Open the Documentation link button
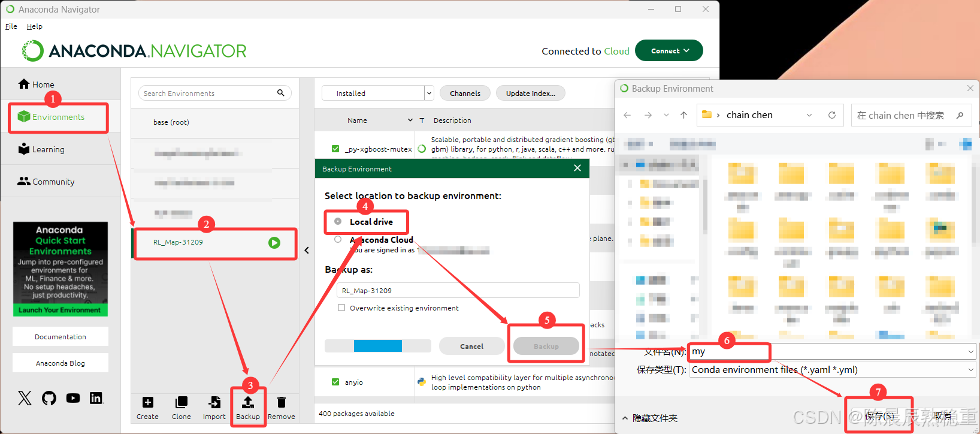The width and height of the screenshot is (980, 434). pos(61,336)
